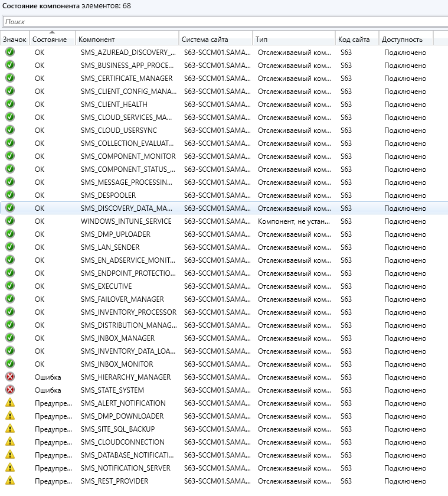Image resolution: width=448 pixels, height=496 pixels.
Task: Click type cell in SMS_COMPONENT_MONITOR row
Action: (x=295, y=156)
